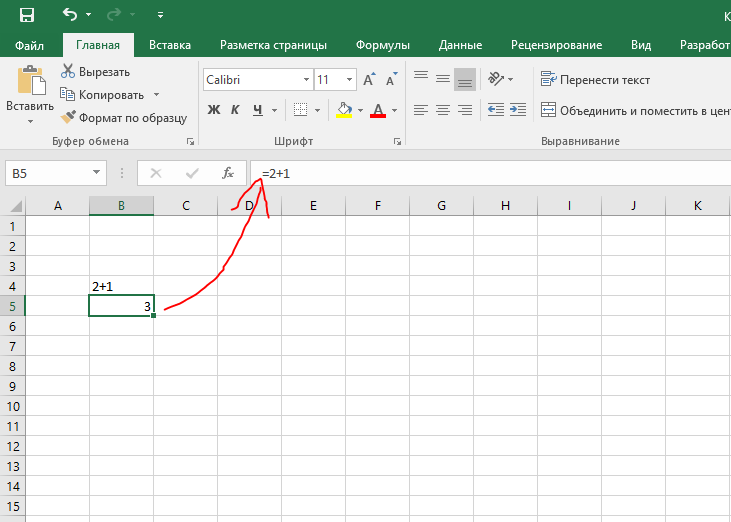Click Формат по образцу format painter
This screenshot has height=522, width=731.
click(124, 117)
